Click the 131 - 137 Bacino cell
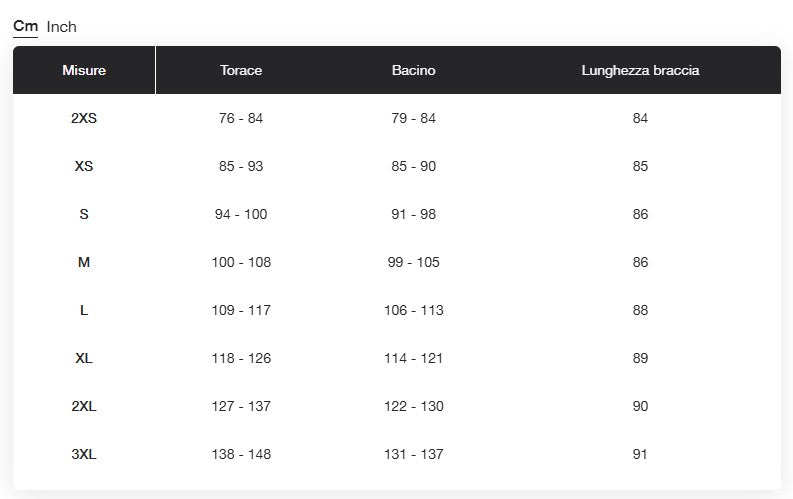Image resolution: width=793 pixels, height=499 pixels. (x=414, y=455)
